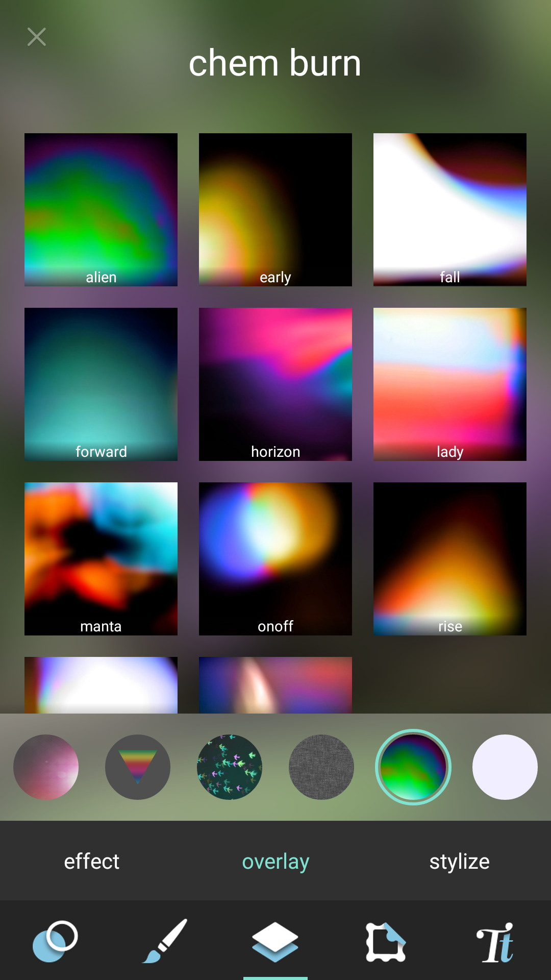551x980 pixels.
Task: Apply the early overlay
Action: tap(275, 209)
